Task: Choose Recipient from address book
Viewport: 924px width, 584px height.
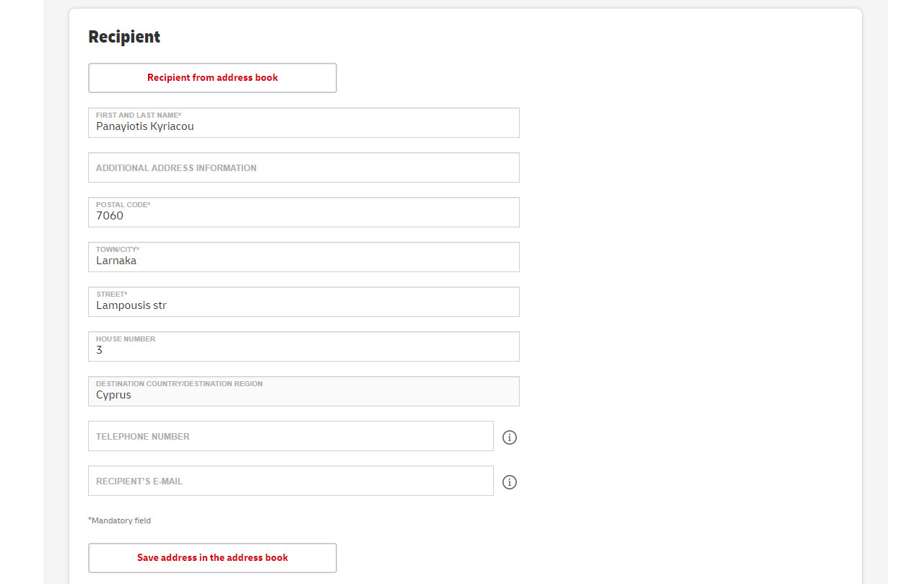Action: (x=212, y=78)
